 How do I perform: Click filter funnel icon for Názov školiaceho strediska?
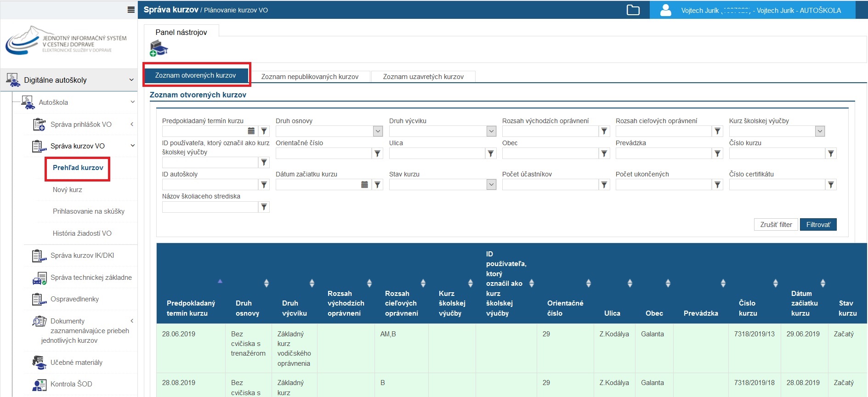coord(264,207)
